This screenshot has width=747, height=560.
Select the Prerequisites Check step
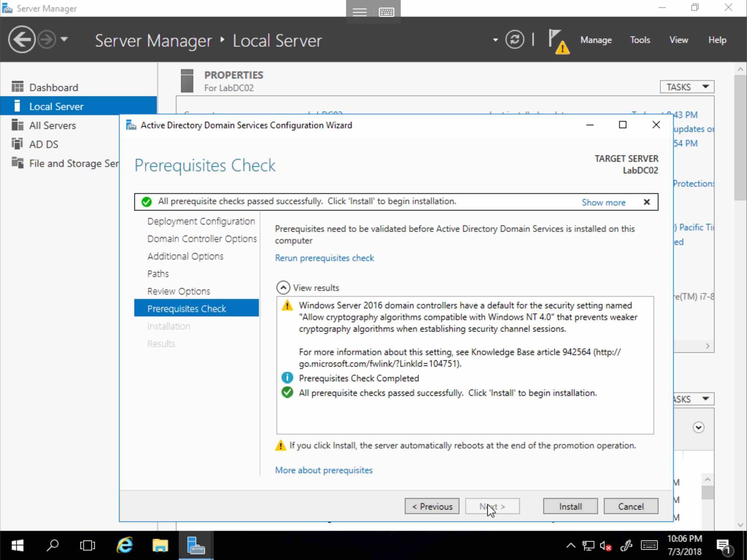point(196,308)
